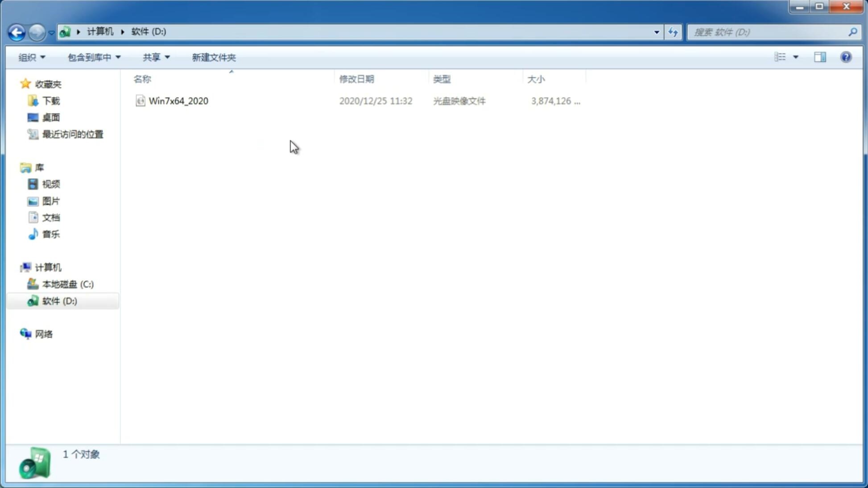The width and height of the screenshot is (868, 488).
Task: Navigate to 下载 folder
Action: (51, 100)
